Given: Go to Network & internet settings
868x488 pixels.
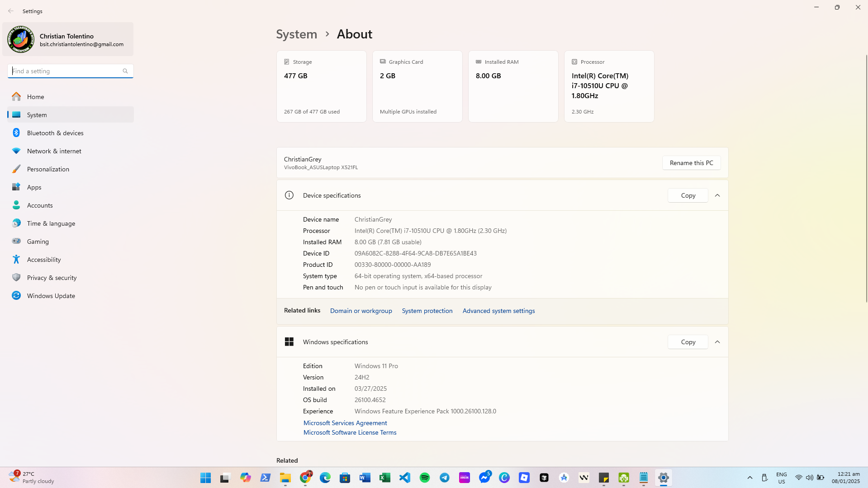Looking at the screenshot, I should coord(70,151).
